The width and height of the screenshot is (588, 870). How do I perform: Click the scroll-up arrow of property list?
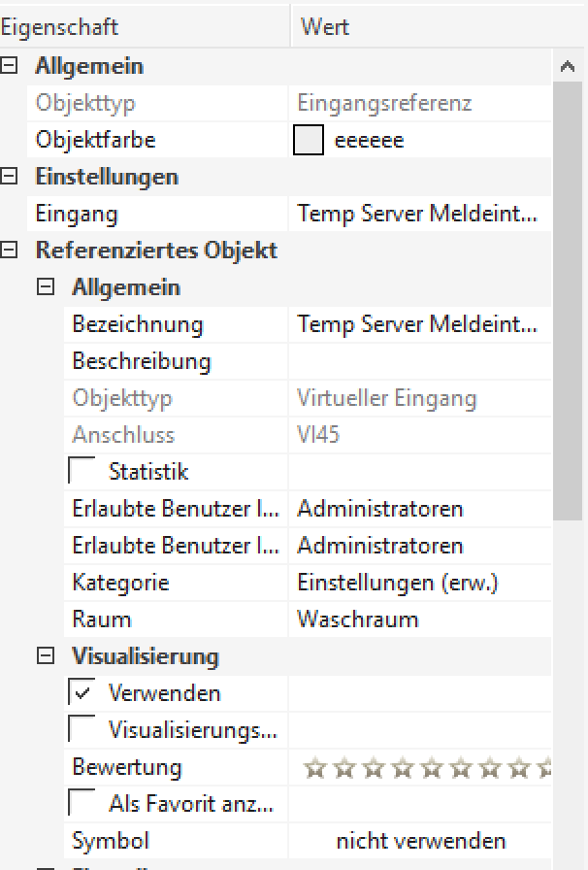(568, 67)
